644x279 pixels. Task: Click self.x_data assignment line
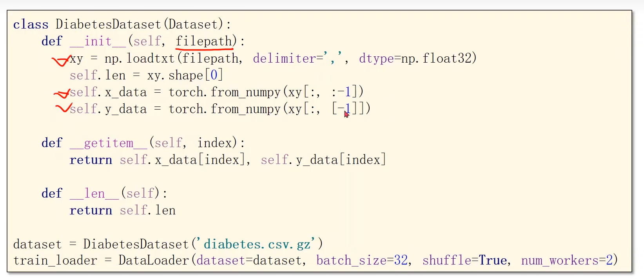pyautogui.click(x=216, y=92)
